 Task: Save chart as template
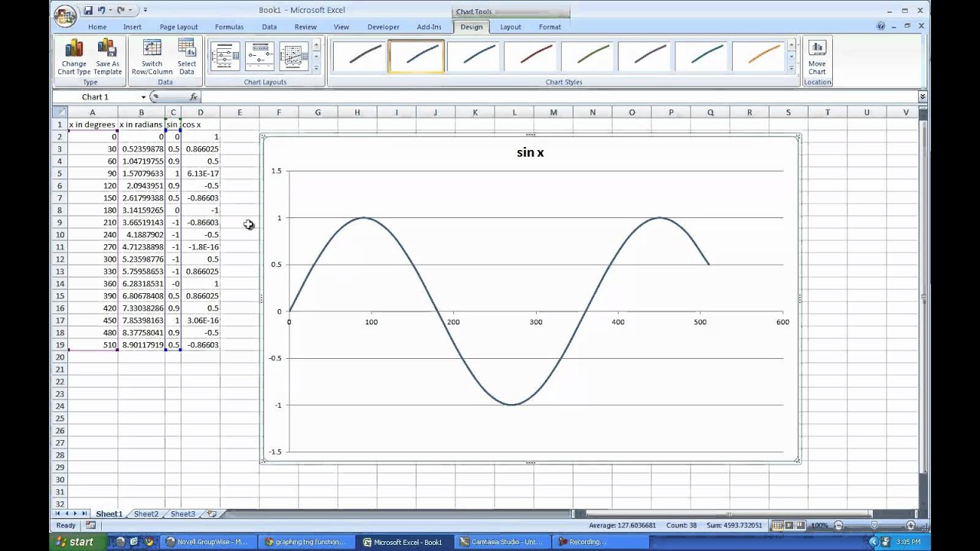[108, 57]
